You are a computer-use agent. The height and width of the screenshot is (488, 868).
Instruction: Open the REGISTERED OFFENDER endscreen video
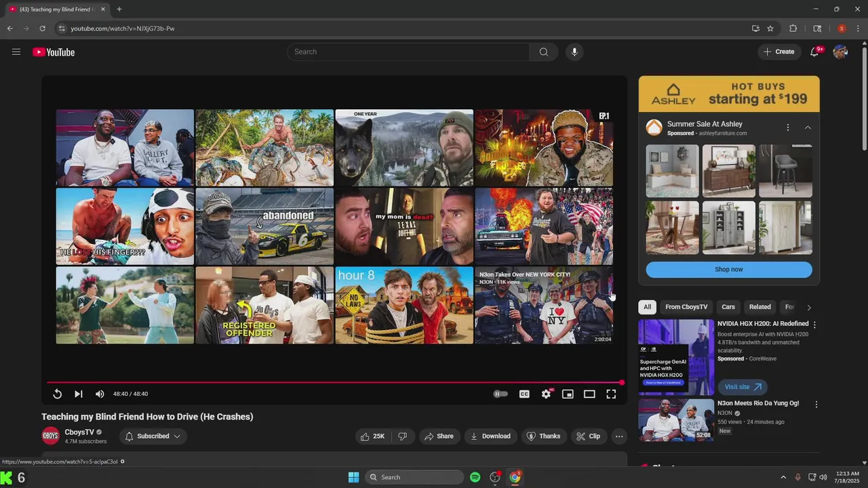coord(264,306)
